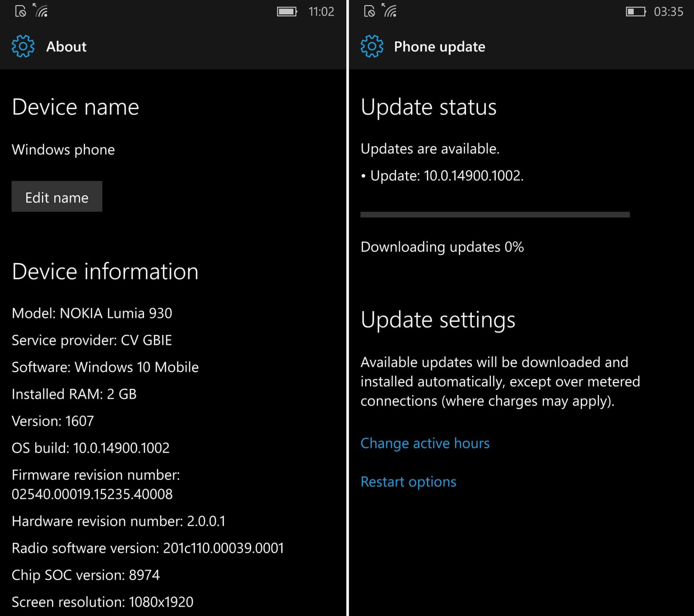Tap the Wi-Fi signal icon in About status bar
Screen dimensions: 694x616
click(40, 10)
